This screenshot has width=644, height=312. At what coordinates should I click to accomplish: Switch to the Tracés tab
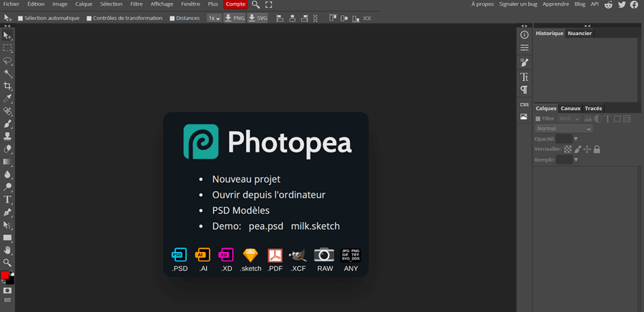(x=593, y=108)
